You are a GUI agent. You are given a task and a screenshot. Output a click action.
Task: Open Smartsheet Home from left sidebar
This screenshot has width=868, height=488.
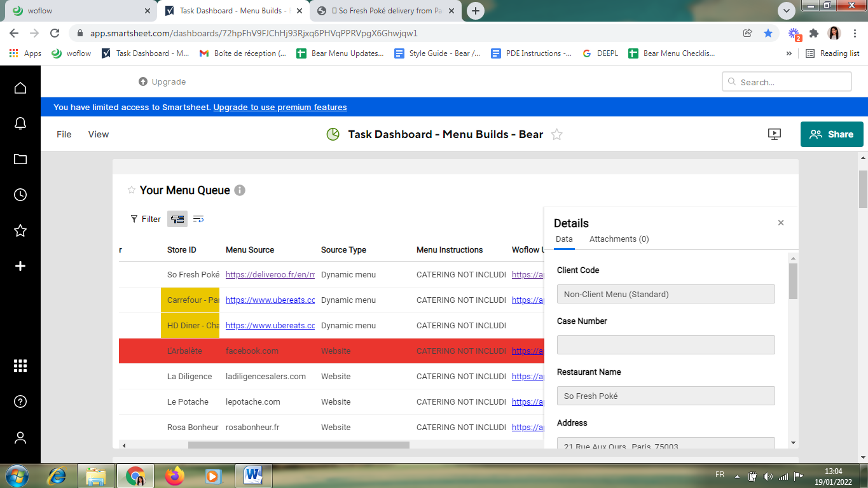tap(20, 88)
